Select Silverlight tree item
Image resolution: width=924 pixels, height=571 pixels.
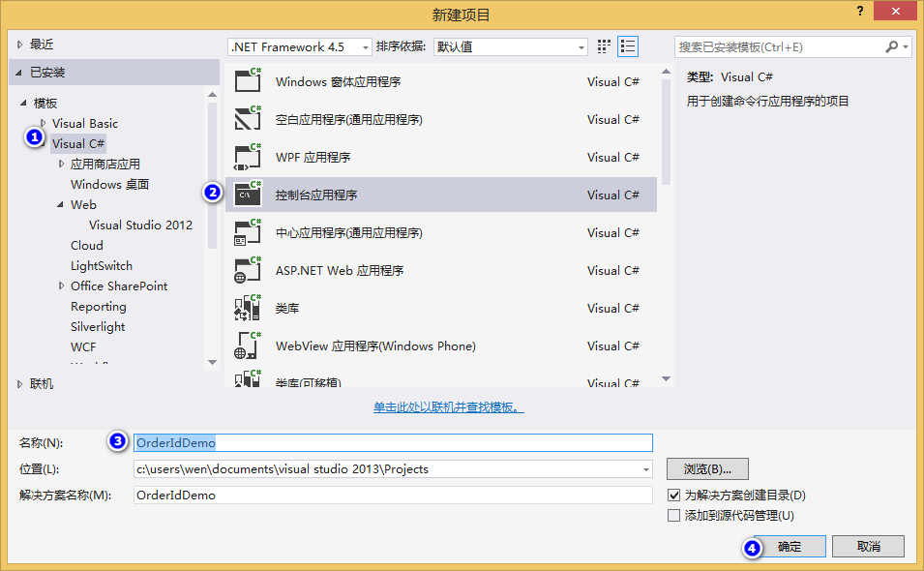[x=98, y=326]
